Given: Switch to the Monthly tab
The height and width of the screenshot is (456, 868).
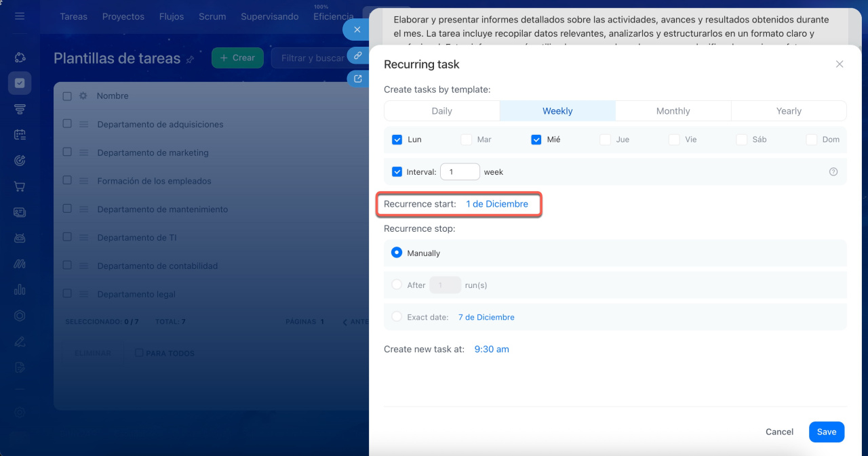Looking at the screenshot, I should point(673,111).
